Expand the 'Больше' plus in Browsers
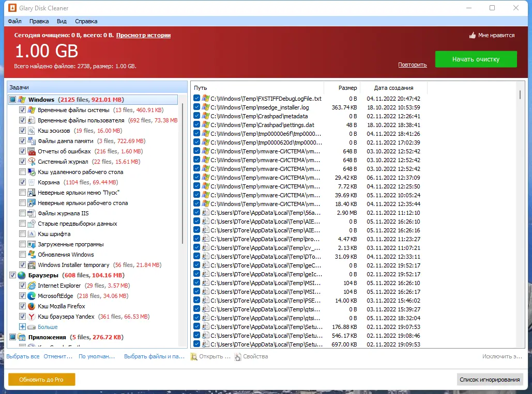This screenshot has height=394, width=532. 22,327
